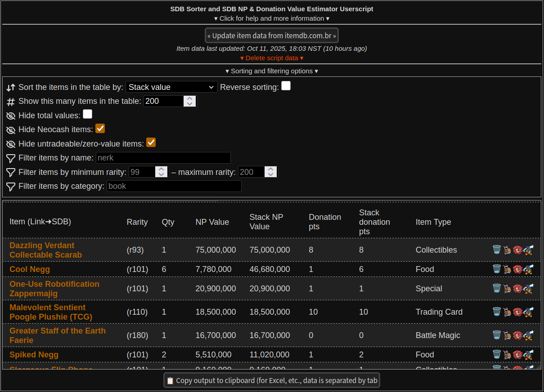This screenshot has height=392, width=544.
Task: Toggle the Hide total values checkbox
Action: pos(87,115)
